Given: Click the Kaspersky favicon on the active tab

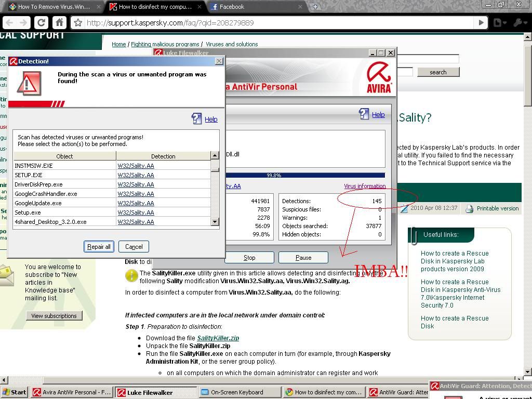Looking at the screenshot, I should tap(113, 7).
